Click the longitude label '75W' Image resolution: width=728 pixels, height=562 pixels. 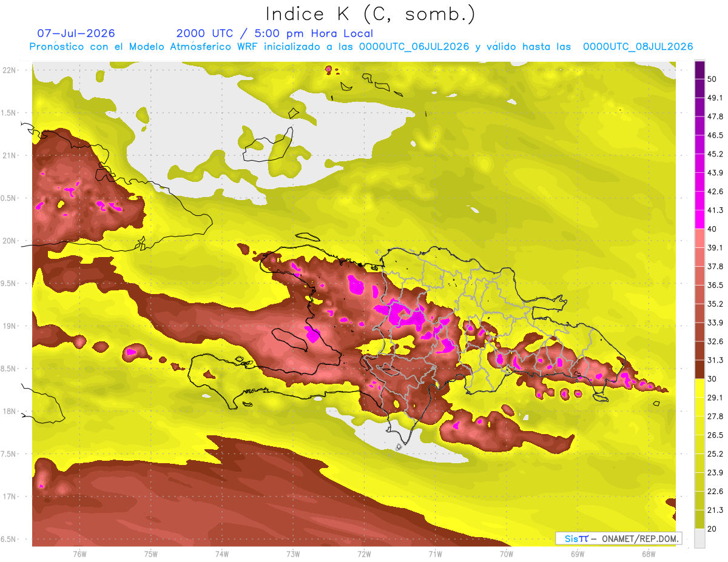150,554
